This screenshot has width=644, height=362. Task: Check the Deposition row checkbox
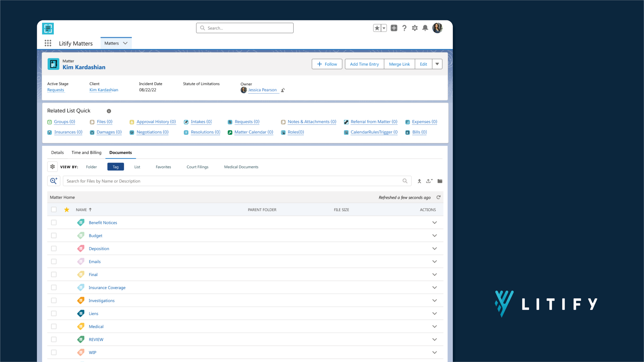(54, 248)
